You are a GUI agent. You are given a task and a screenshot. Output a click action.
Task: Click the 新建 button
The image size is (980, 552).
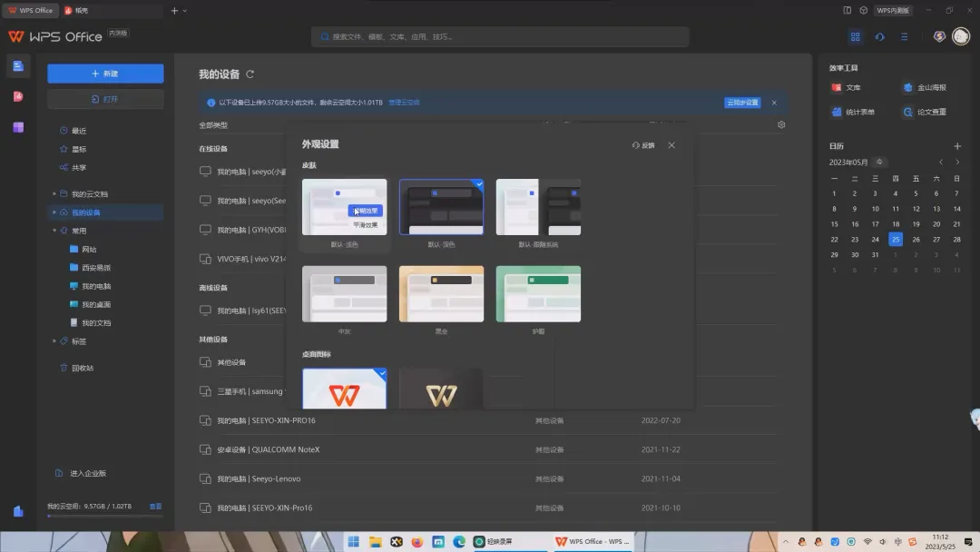tap(105, 74)
